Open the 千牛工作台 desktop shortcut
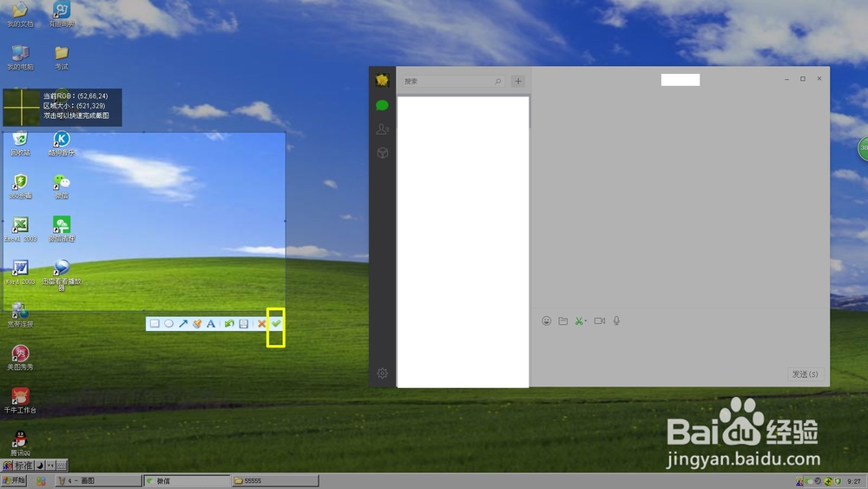 (x=20, y=400)
